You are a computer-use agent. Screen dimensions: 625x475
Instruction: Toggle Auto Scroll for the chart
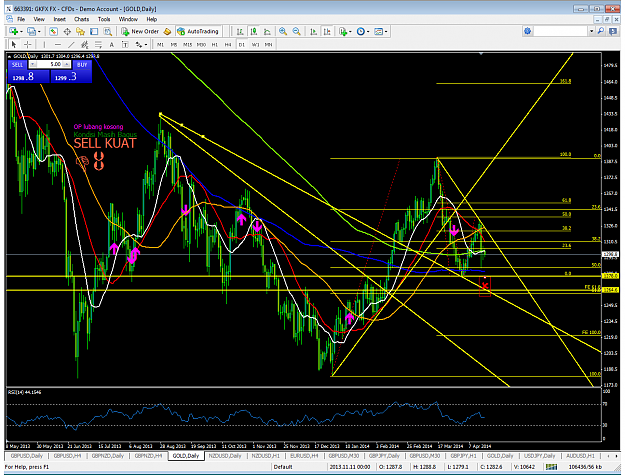[x=314, y=31]
